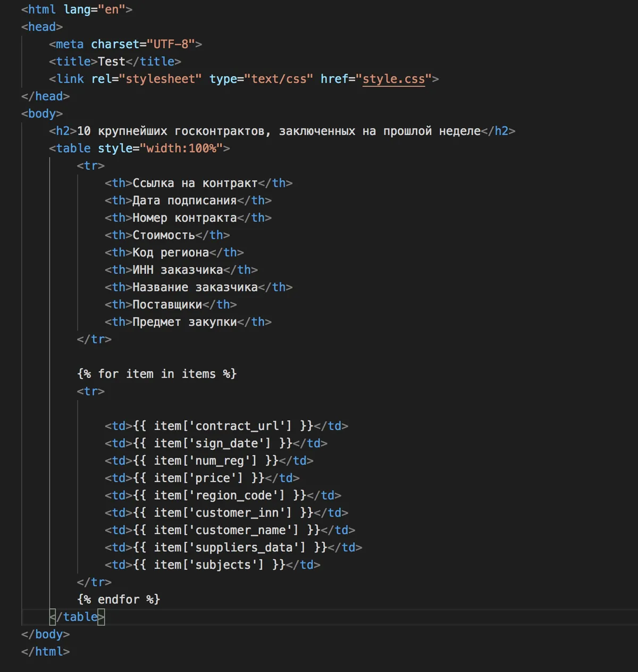The image size is (638, 672).
Task: Click the closing </head> tag
Action: coord(46,96)
